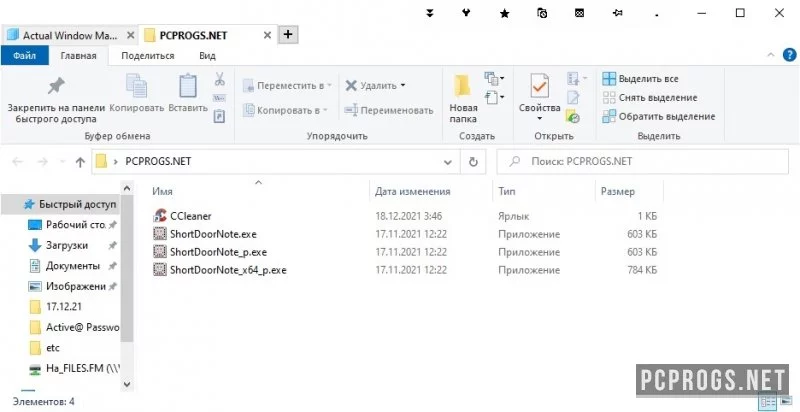Switch to the Поделиться ribbon tab
Image resolution: width=800 pixels, height=412 pixels.
[147, 56]
